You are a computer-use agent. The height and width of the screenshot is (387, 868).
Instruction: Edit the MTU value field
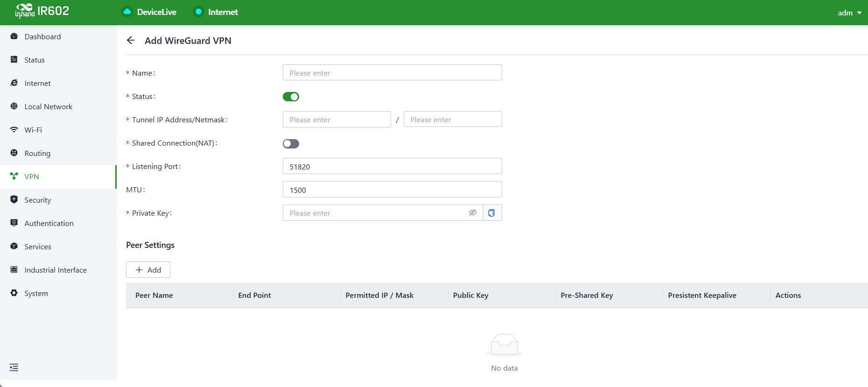point(392,190)
